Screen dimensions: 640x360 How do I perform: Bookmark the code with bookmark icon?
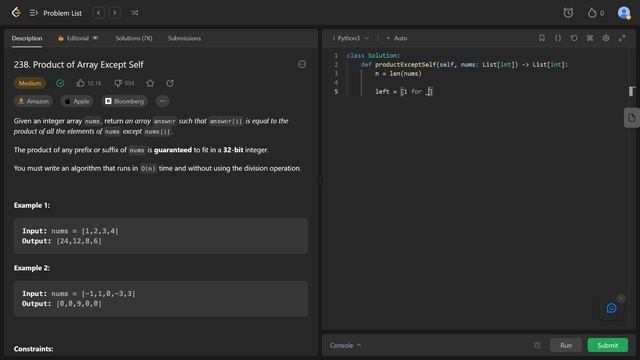tap(542, 38)
